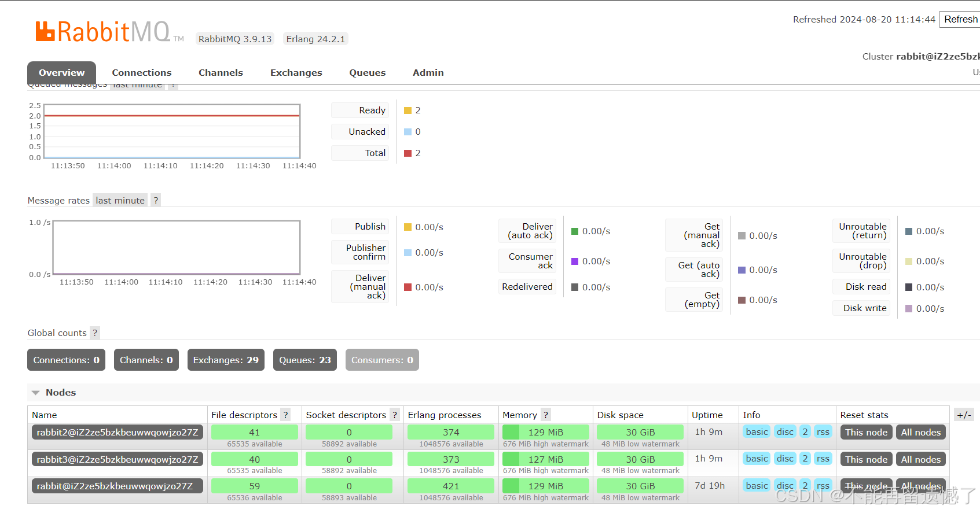Toggle the Publish rate label
980x513 pixels.
361,226
